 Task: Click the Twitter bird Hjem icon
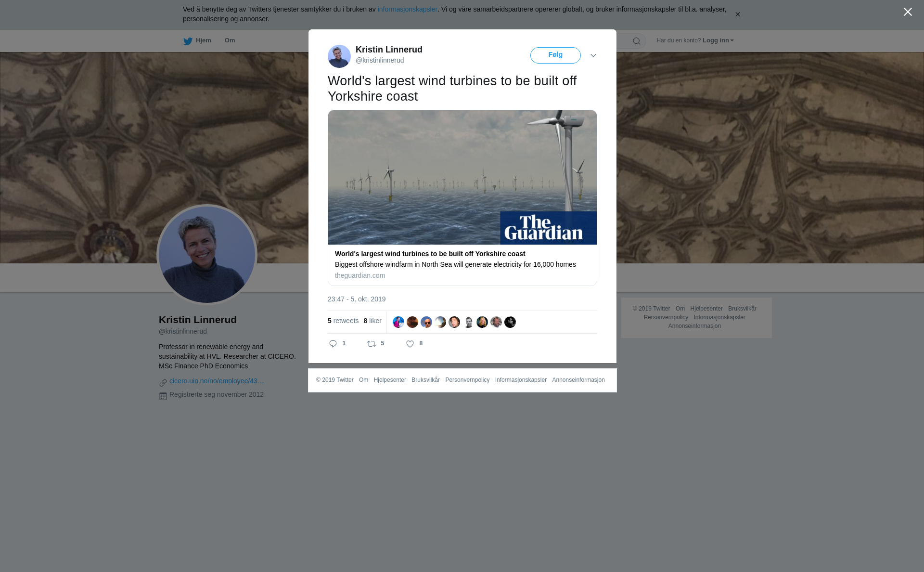(x=188, y=41)
